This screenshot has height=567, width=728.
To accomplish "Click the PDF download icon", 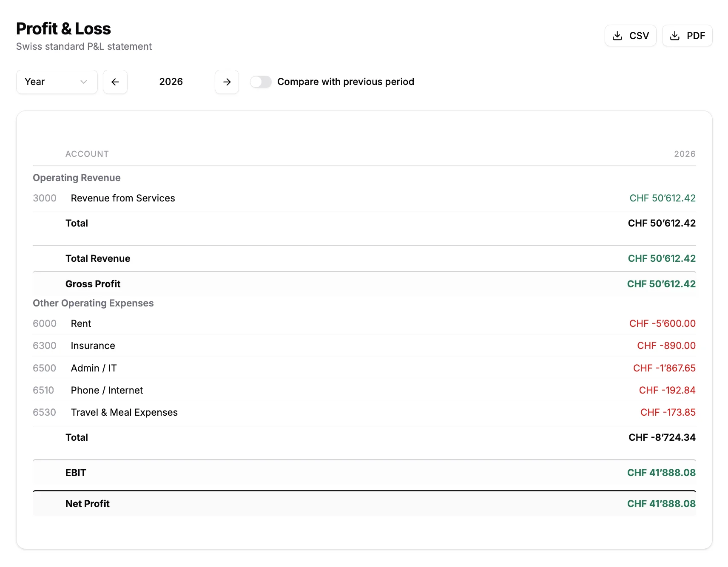I will point(674,36).
